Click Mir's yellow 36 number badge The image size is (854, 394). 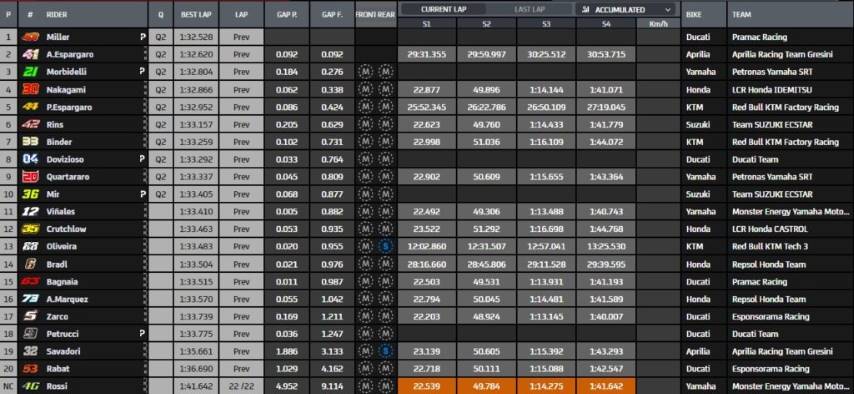30,194
